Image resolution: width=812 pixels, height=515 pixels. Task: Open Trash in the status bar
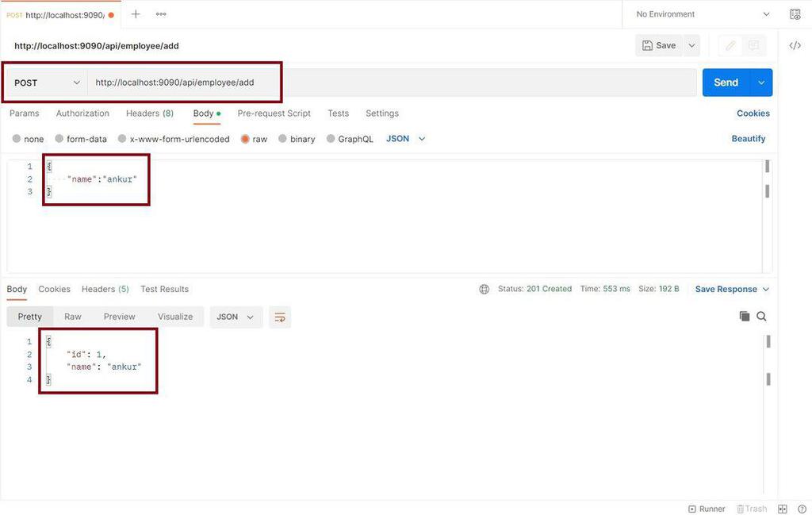point(752,509)
